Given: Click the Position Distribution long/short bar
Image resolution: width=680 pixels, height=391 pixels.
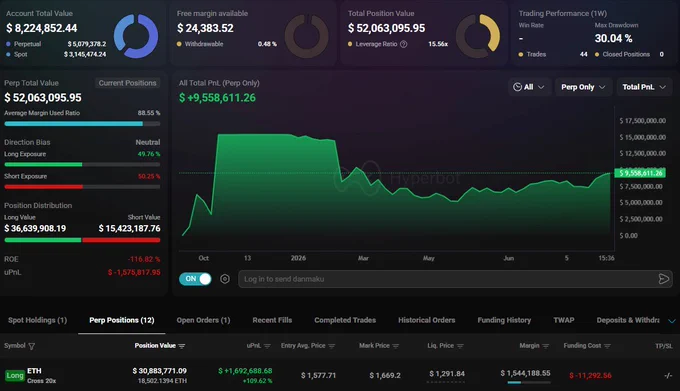Looking at the screenshot, I should tap(82, 240).
